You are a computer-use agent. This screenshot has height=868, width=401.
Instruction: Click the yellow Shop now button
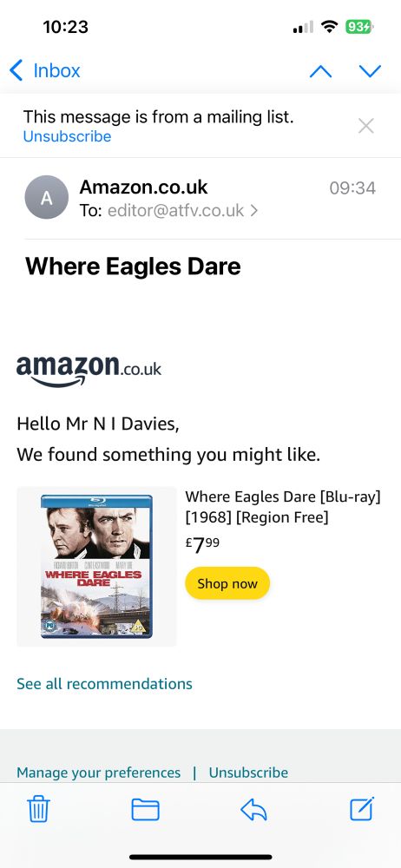point(227,583)
